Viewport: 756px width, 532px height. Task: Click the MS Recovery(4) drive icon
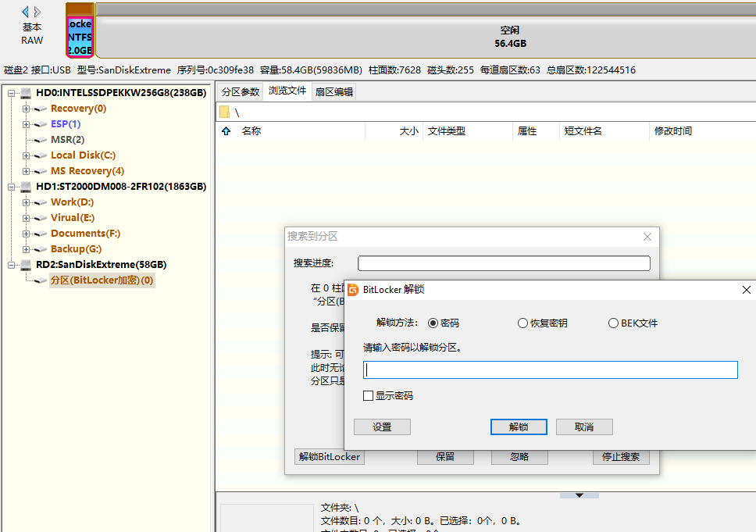coord(40,172)
